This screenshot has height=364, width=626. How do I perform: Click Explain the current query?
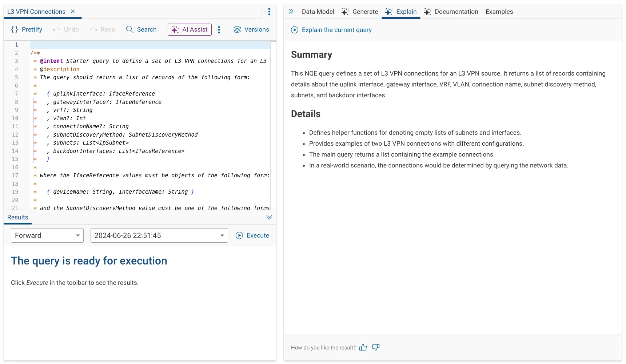pyautogui.click(x=331, y=30)
